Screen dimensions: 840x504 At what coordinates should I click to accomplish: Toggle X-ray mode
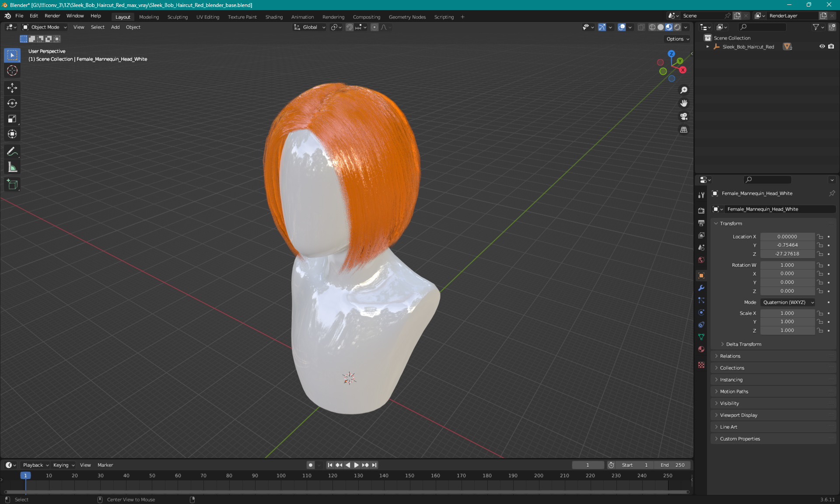[641, 27]
